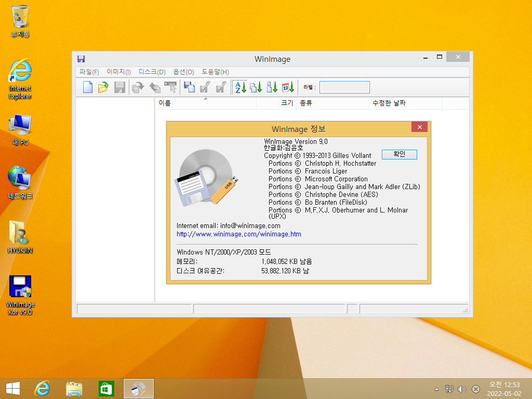Image resolution: width=532 pixels, height=399 pixels.
Task: Open the 도움말(H) menu
Action: (x=215, y=72)
